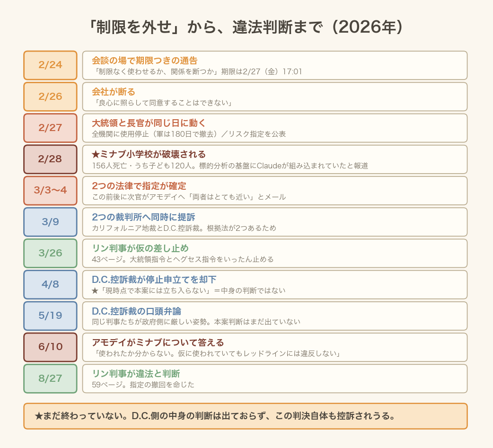Select the 4/8 date box

tap(50, 284)
